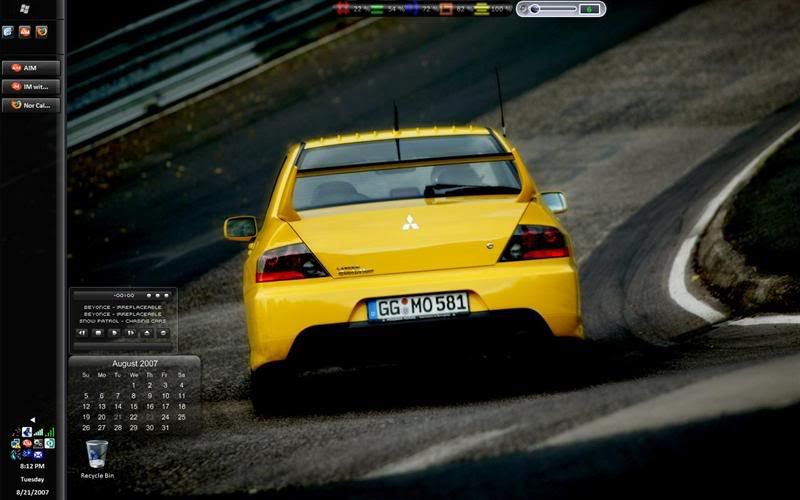
Task: Select "Snow Patrol - Chasing Cars" track
Action: pyautogui.click(x=122, y=321)
